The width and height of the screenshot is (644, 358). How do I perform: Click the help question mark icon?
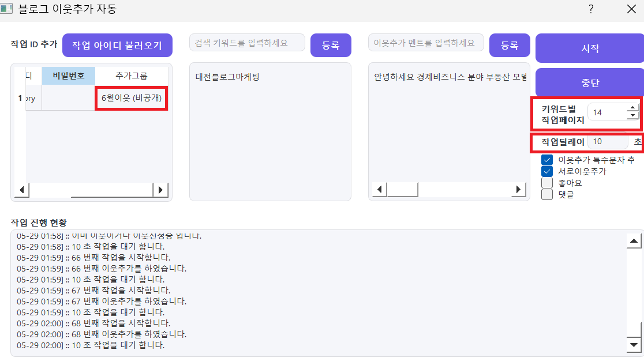(x=590, y=9)
